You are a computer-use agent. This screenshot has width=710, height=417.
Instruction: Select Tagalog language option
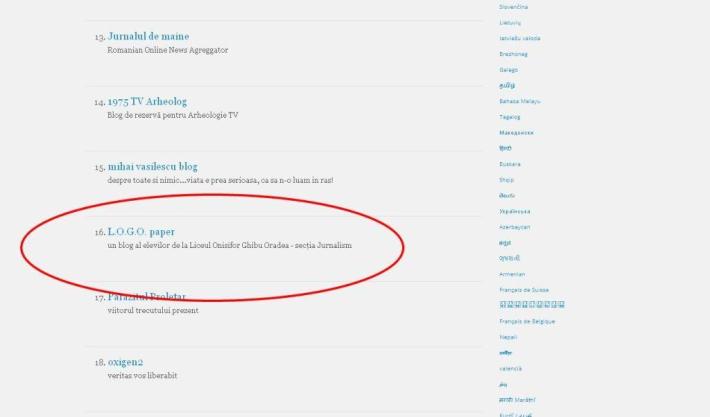pos(510,117)
